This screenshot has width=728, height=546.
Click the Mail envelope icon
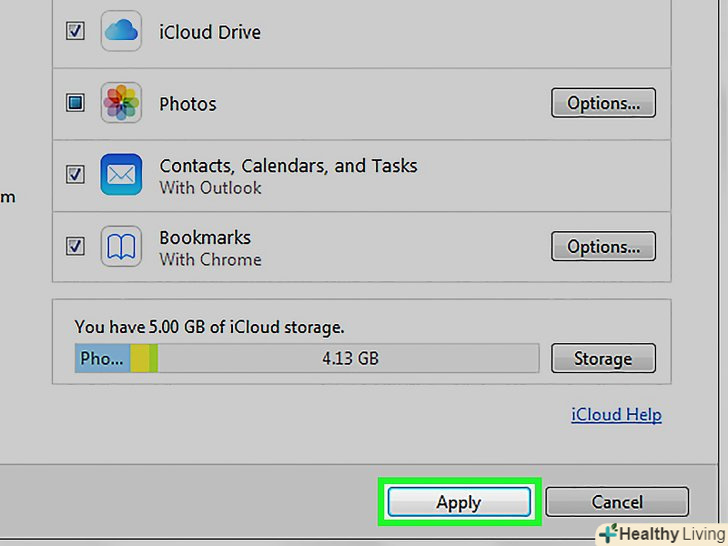pyautogui.click(x=121, y=175)
